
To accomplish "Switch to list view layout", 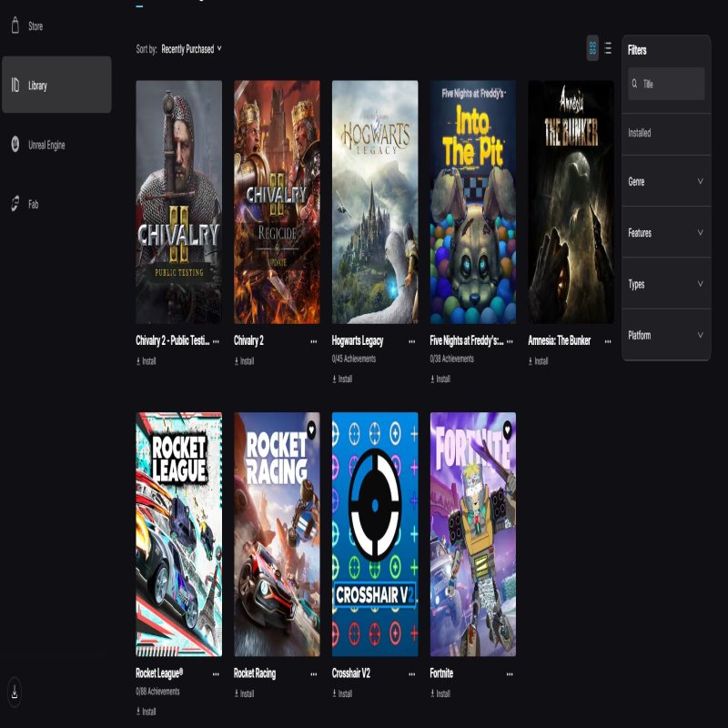I will click(608, 48).
